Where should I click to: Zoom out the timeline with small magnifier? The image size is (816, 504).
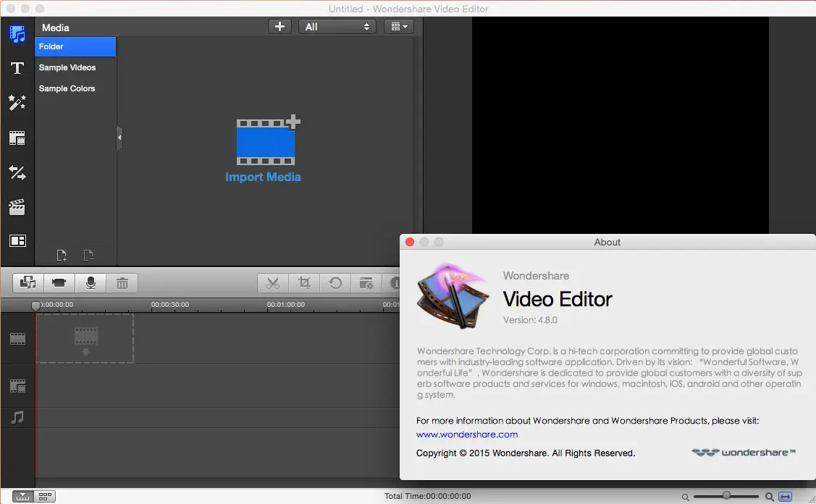pyautogui.click(x=686, y=497)
